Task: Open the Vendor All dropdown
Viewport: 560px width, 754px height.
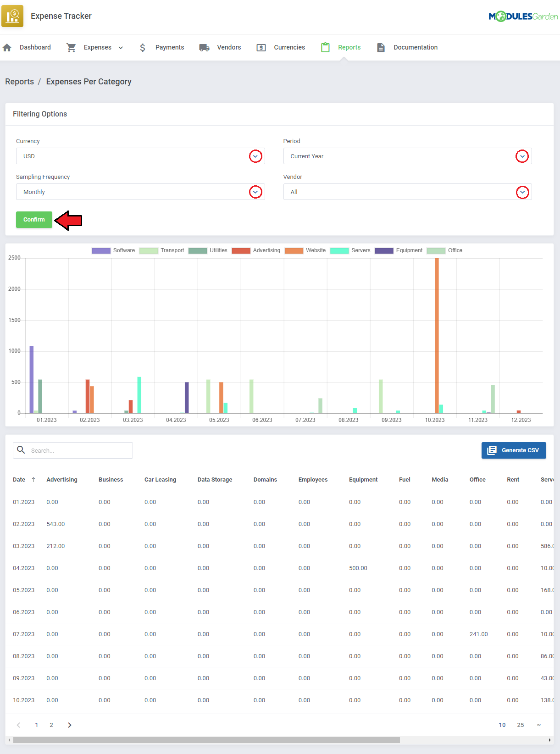Action: [x=407, y=192]
